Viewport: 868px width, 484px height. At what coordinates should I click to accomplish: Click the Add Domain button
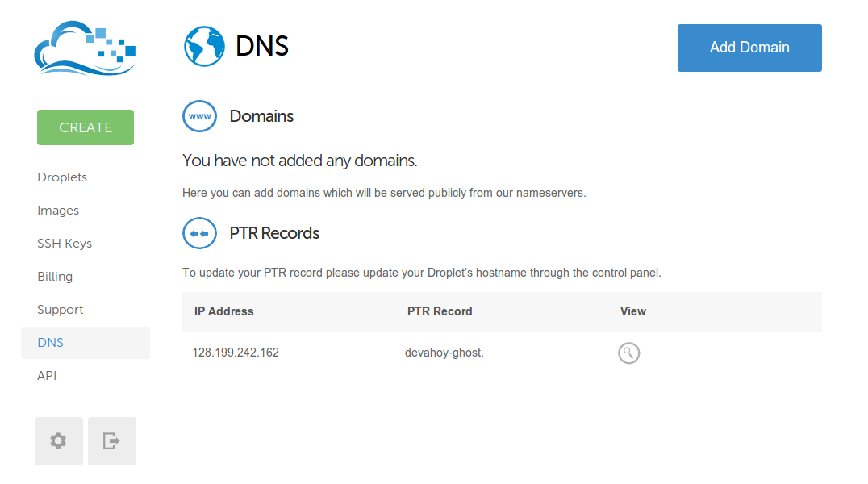(749, 48)
